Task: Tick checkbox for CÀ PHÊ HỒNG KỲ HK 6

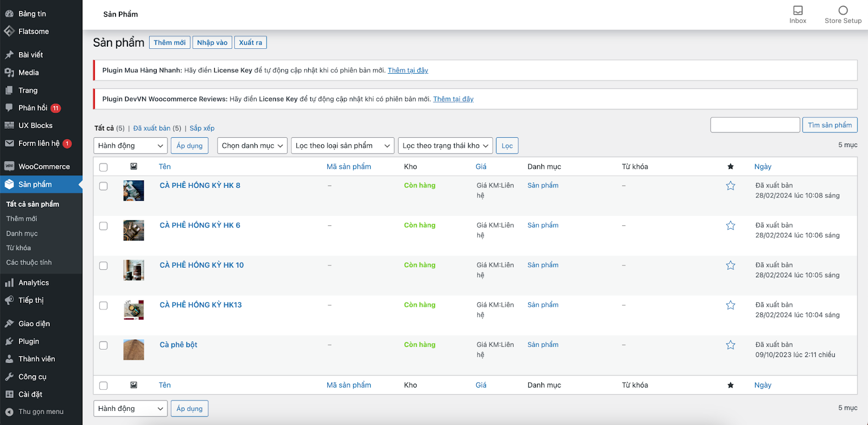Action: 104,226
